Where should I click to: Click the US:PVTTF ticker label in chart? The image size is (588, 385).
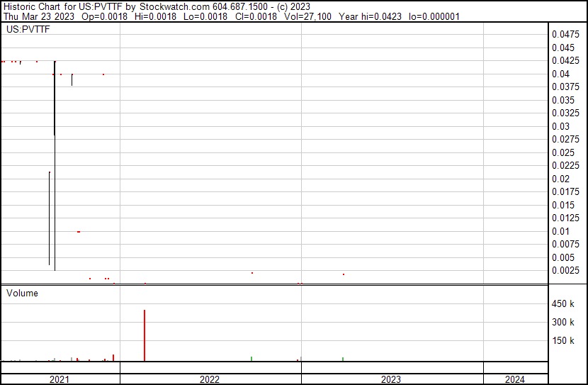point(28,29)
